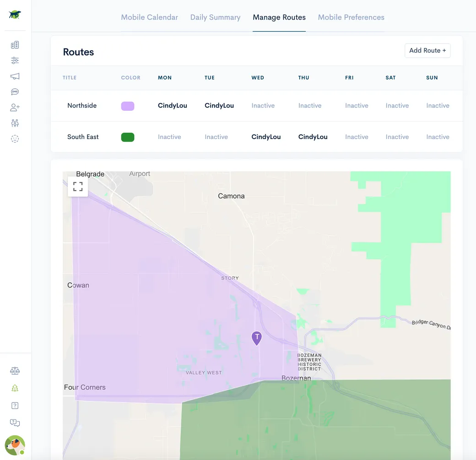Click the add user icon in sidebar

click(15, 107)
